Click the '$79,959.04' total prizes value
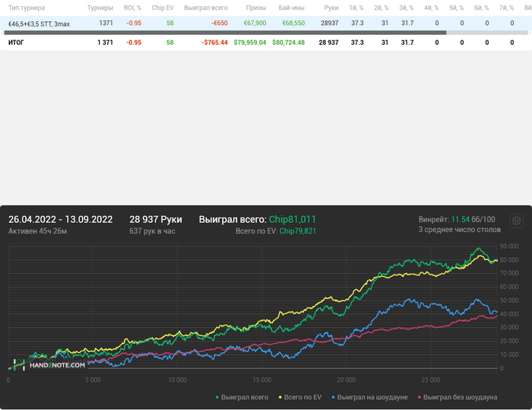The height and width of the screenshot is (410, 532). point(250,43)
